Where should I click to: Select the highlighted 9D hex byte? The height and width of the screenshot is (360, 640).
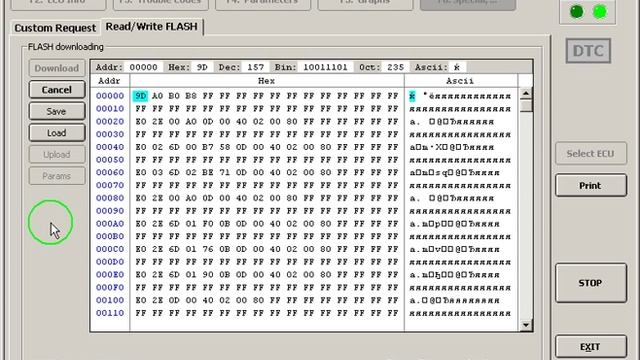tap(140, 96)
